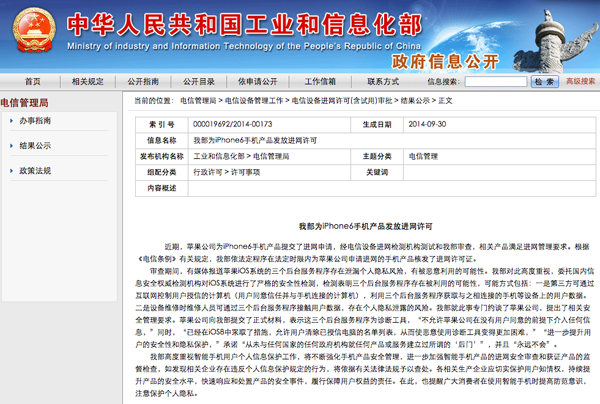
Task: Click the 当前的位置 breadcrumb label
Action: coord(154,101)
